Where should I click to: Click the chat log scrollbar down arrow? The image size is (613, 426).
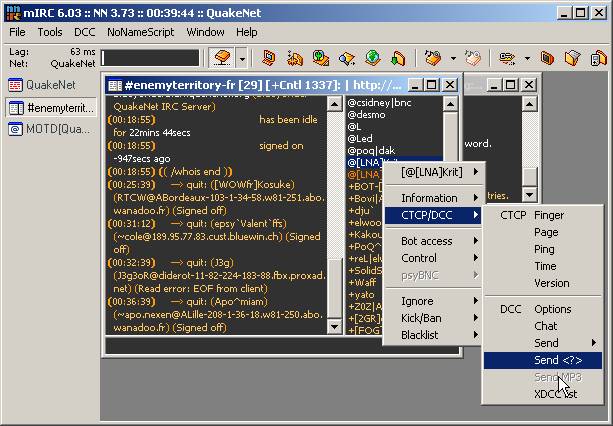tap(335, 327)
